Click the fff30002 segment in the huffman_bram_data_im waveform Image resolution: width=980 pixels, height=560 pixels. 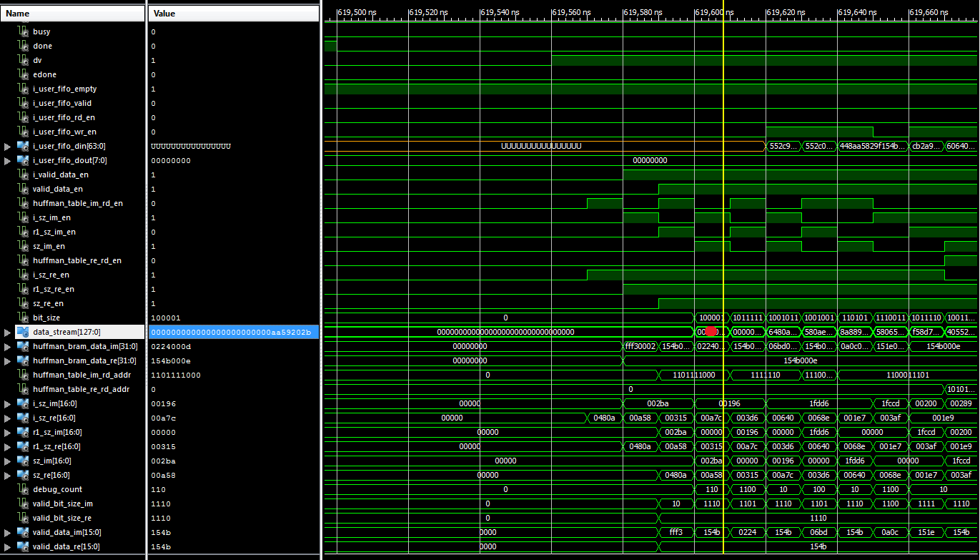click(x=640, y=346)
